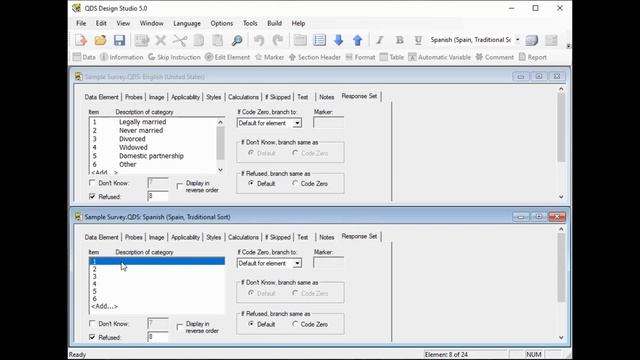Click the Undo arrow icon
640x360 pixels.
tap(259, 40)
